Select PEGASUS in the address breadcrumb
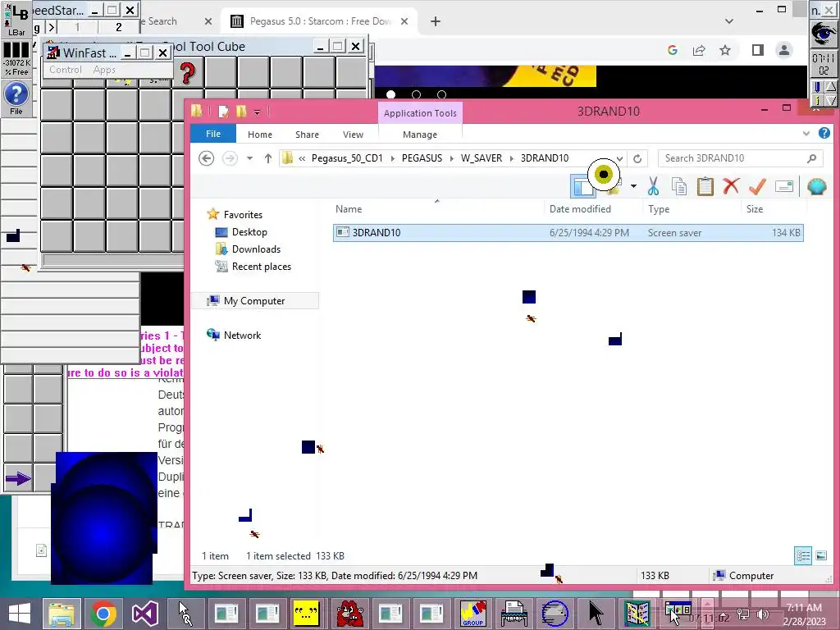 [422, 158]
